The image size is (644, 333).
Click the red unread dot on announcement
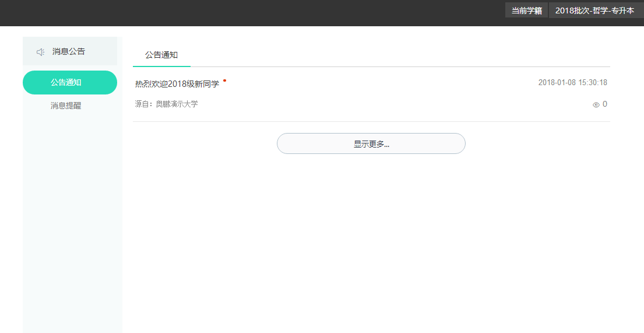pos(224,80)
